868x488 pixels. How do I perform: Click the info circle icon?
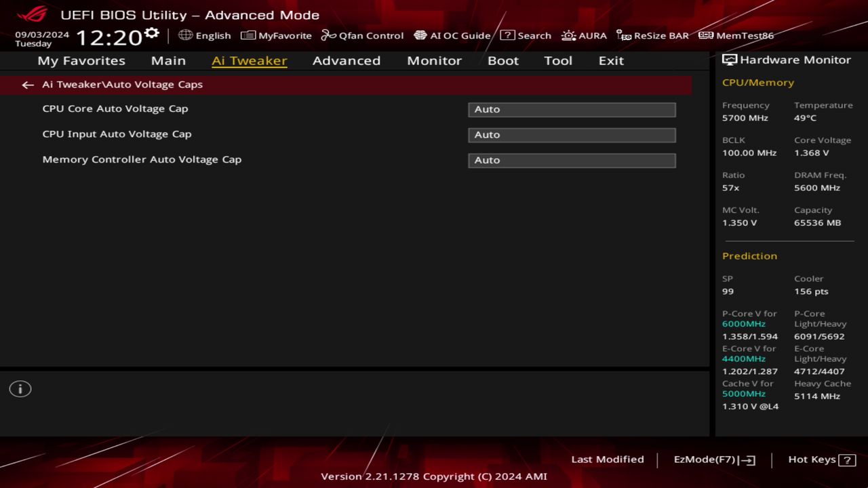pos(20,389)
